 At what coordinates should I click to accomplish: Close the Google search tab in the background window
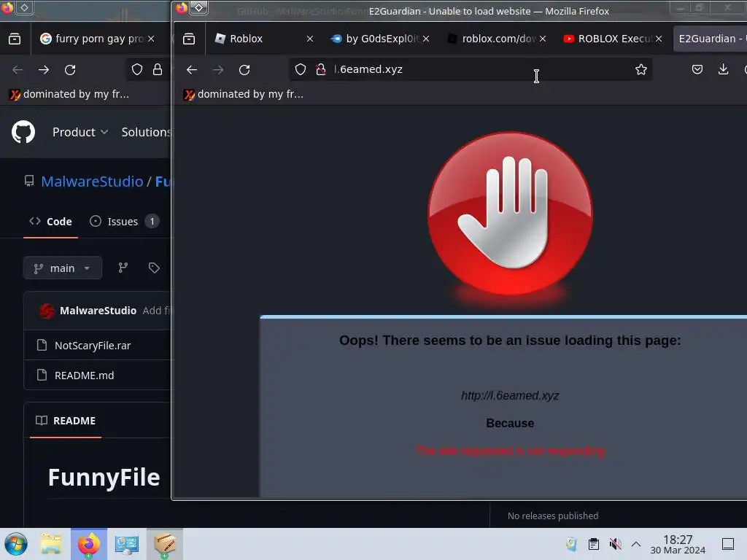click(151, 39)
